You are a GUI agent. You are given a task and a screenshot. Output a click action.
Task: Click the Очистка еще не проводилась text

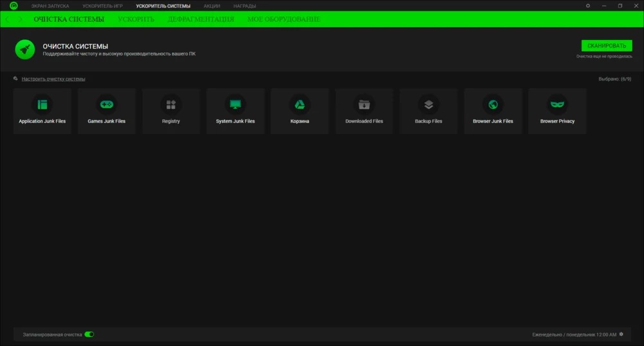[604, 56]
